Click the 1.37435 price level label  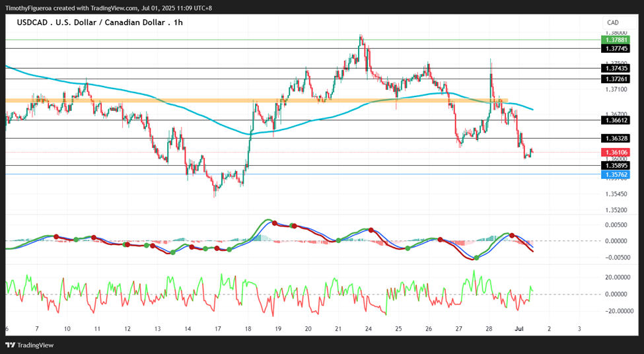(615, 68)
